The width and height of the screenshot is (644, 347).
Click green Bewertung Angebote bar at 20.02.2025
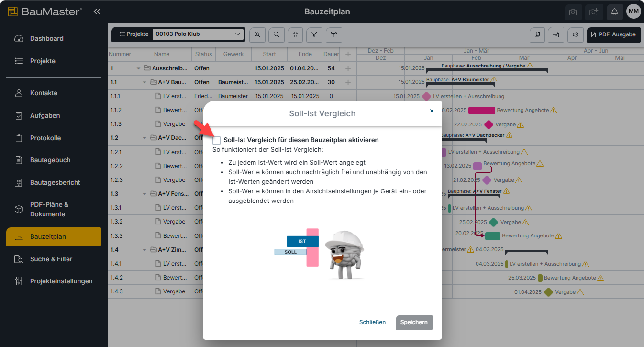(x=493, y=236)
